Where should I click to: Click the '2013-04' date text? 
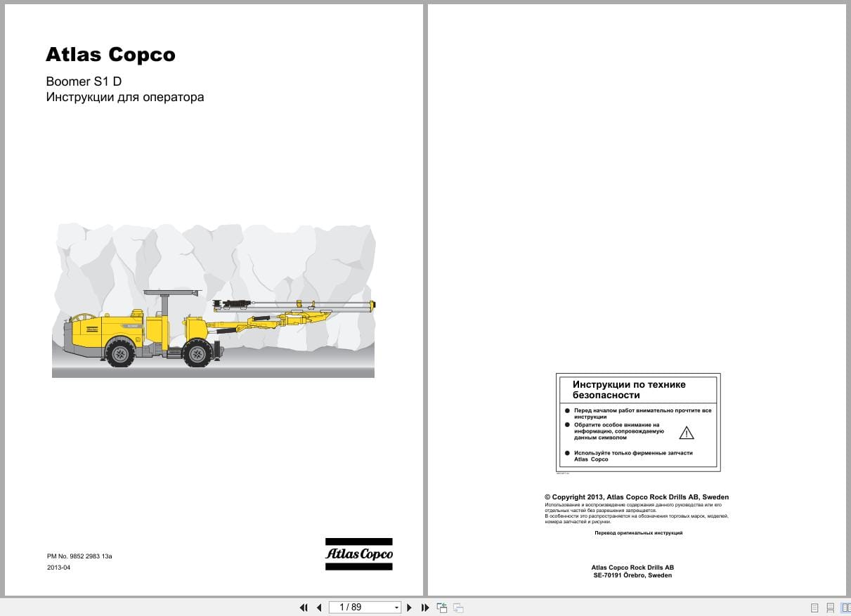point(58,568)
